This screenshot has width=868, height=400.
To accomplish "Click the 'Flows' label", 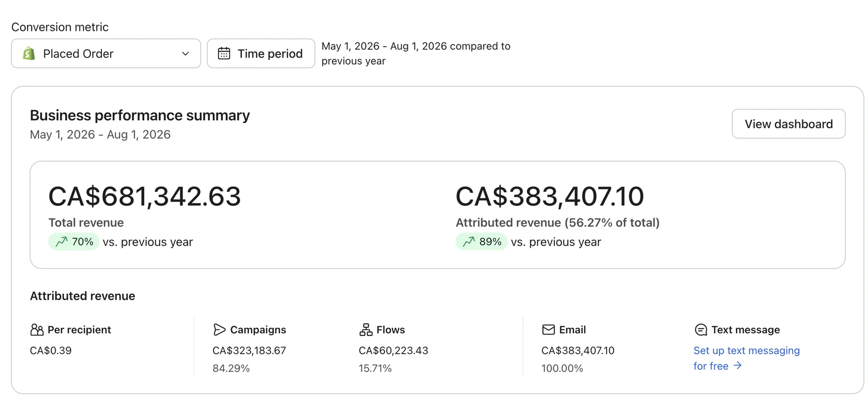I will tap(391, 330).
